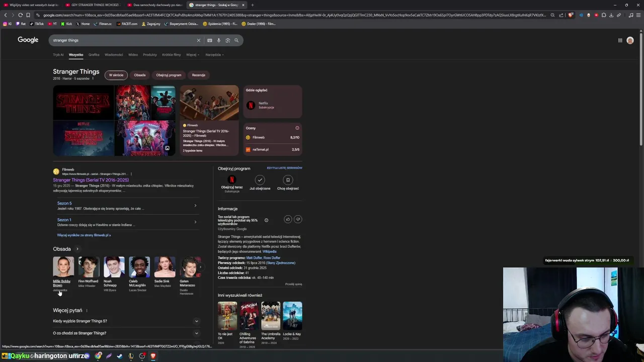Click the Matt Duffer creator link
Image resolution: width=644 pixels, height=362 pixels.
pyautogui.click(x=254, y=258)
